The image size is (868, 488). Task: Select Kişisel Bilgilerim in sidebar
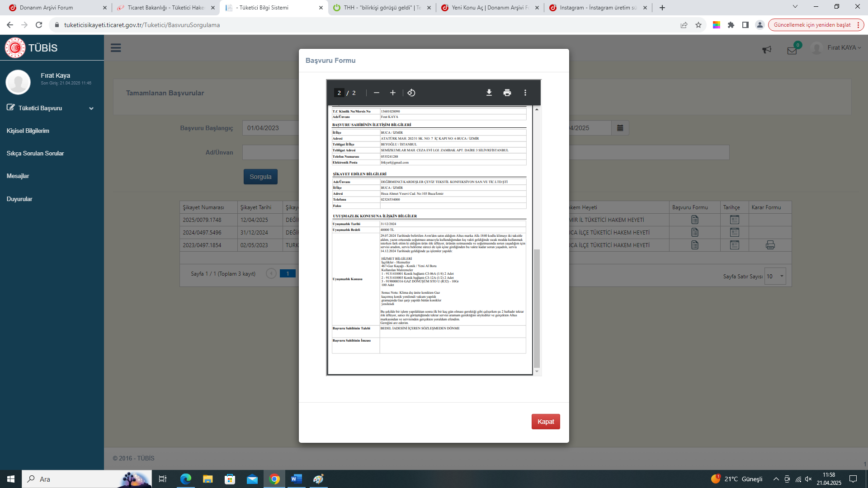point(28,131)
